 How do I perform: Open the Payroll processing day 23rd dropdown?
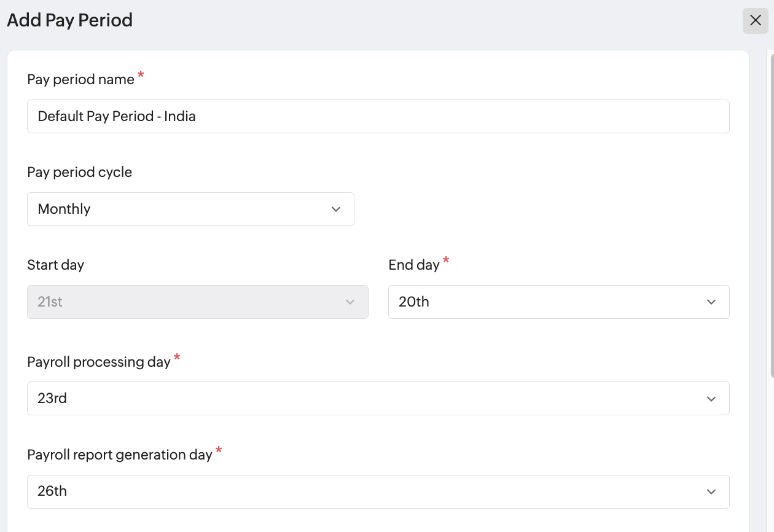coord(378,398)
